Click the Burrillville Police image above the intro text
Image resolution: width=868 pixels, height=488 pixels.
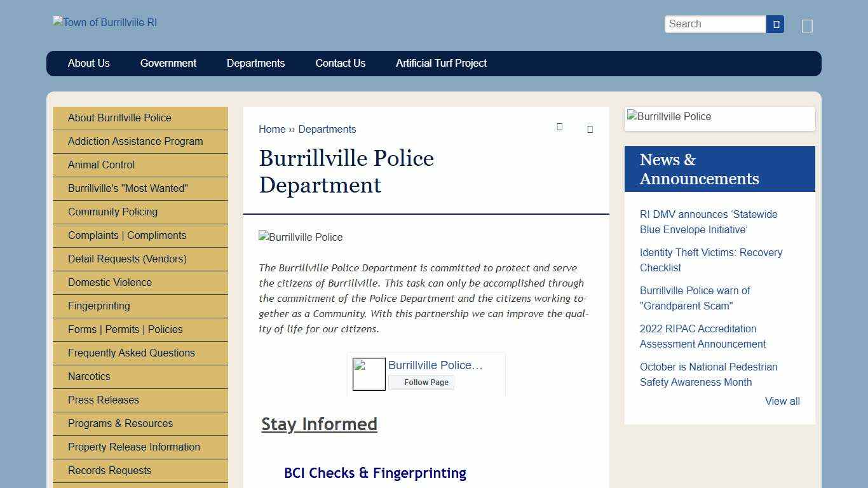[300, 237]
